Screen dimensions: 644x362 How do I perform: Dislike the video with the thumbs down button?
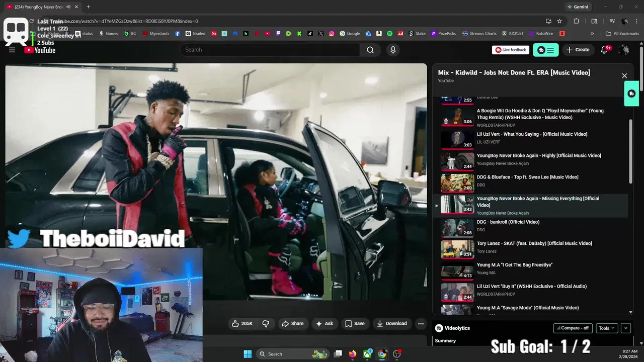(x=266, y=324)
